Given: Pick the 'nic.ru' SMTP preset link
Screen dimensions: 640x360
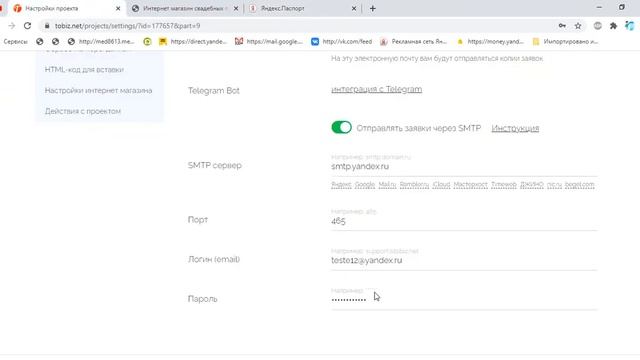Looking at the screenshot, I should click(x=554, y=185).
